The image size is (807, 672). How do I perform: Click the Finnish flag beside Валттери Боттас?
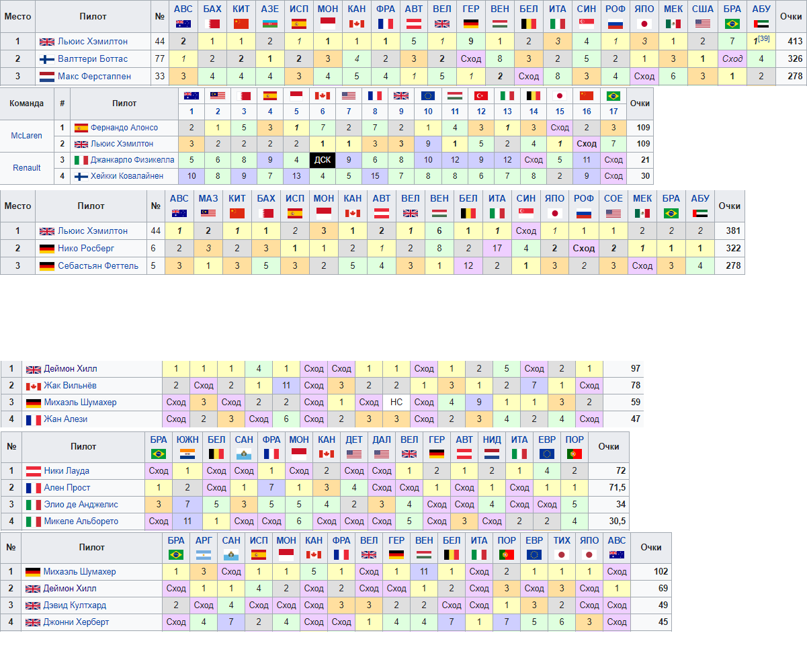click(x=47, y=58)
